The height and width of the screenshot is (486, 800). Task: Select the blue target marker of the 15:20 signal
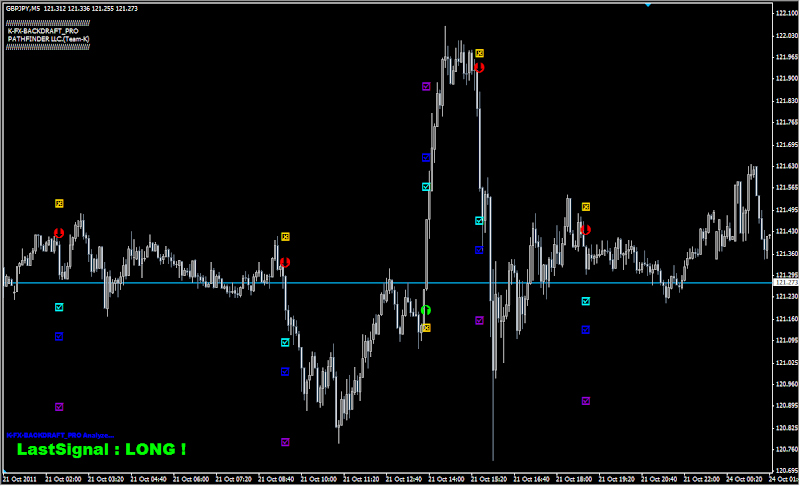[479, 250]
